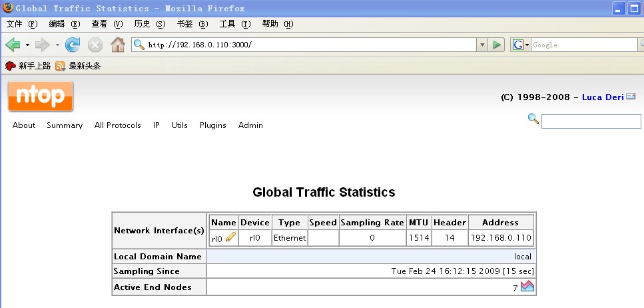Expand the address bar history dropdown
644x308 pixels.
[482, 45]
